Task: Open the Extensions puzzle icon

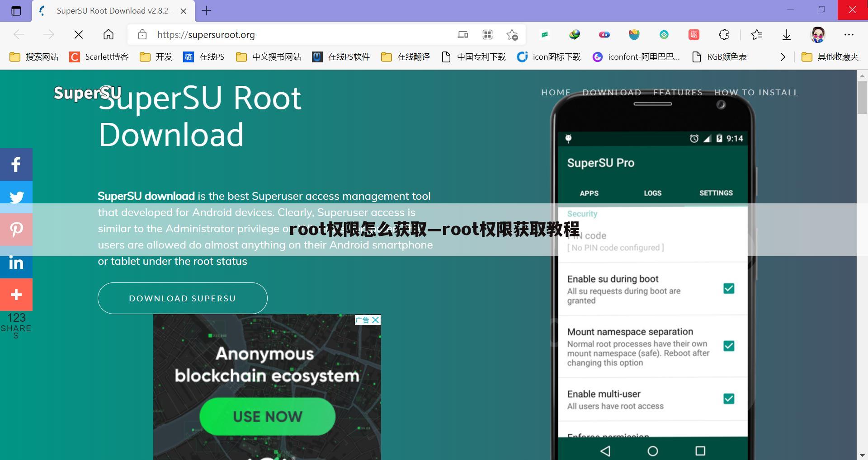Action: pos(724,34)
